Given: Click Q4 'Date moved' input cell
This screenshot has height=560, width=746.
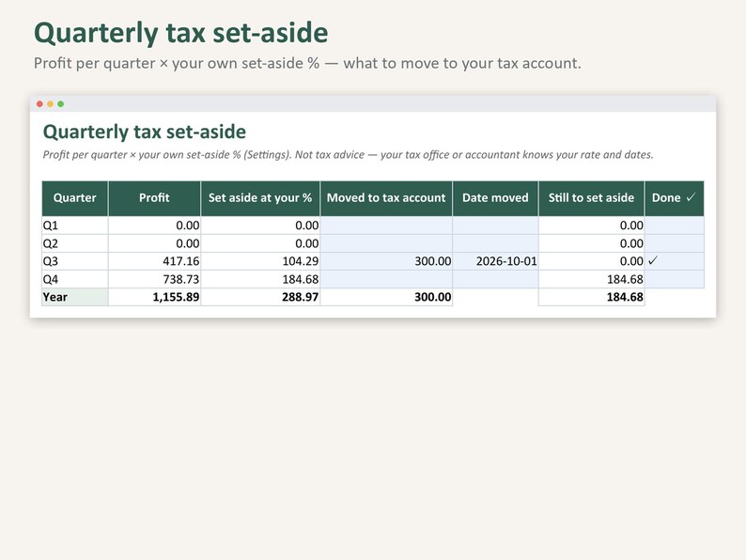Looking at the screenshot, I should (x=495, y=279).
